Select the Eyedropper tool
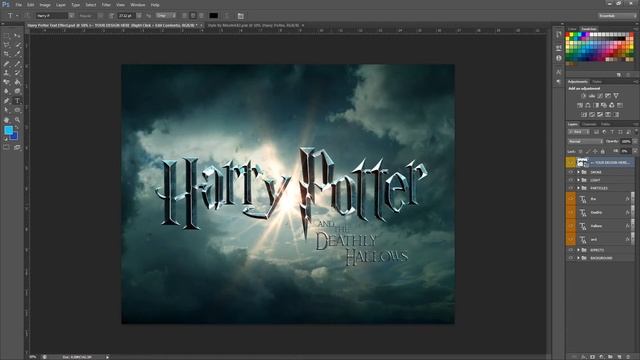The image size is (640, 360). click(x=17, y=54)
